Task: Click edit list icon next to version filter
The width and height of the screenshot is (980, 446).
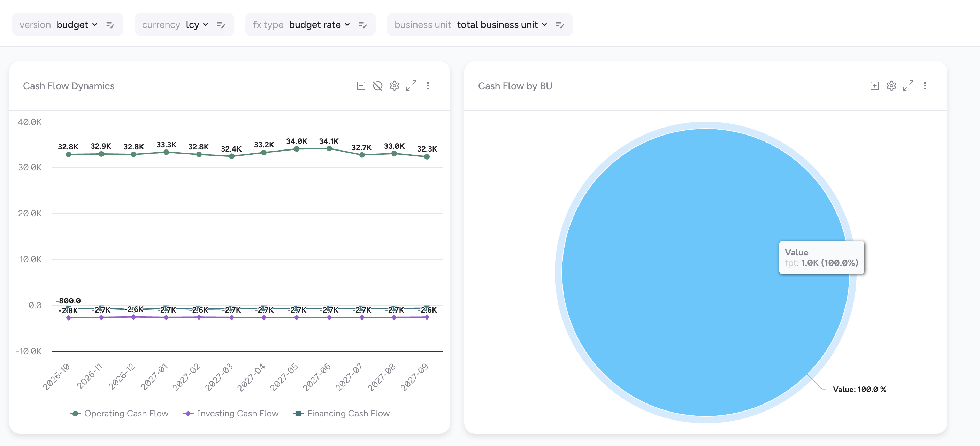Action: [x=110, y=25]
